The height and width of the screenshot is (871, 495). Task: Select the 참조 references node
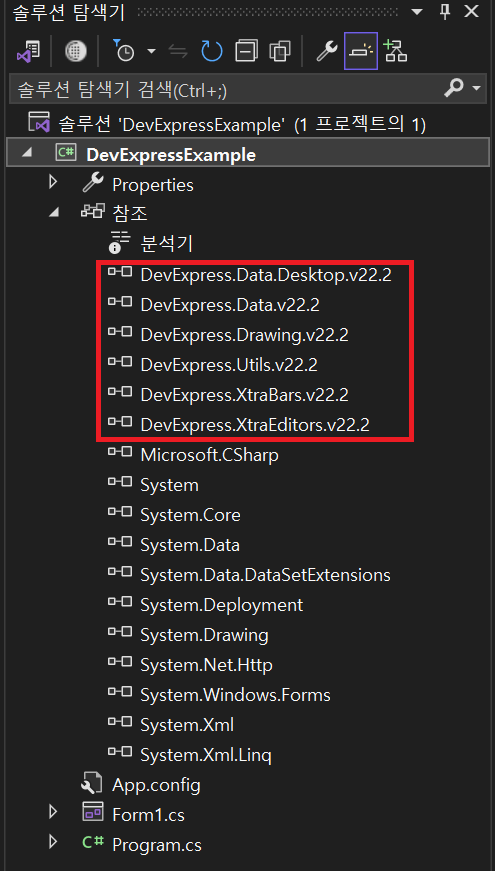point(129,214)
